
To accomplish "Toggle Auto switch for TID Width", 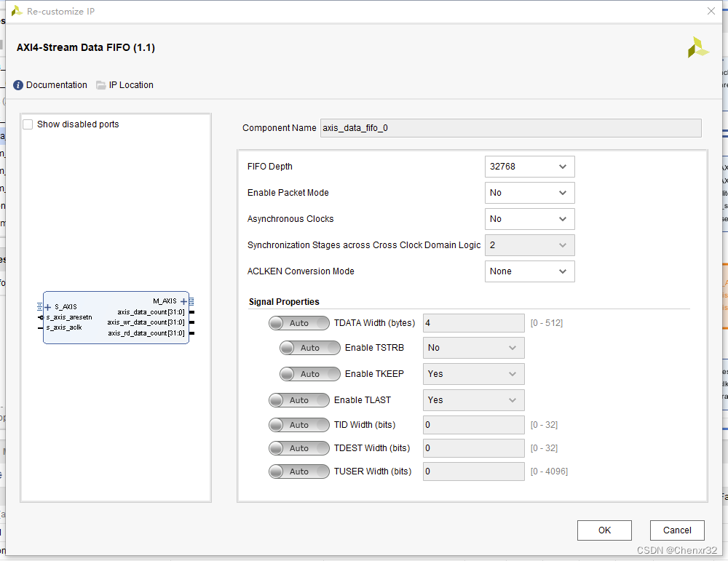I will (x=299, y=425).
